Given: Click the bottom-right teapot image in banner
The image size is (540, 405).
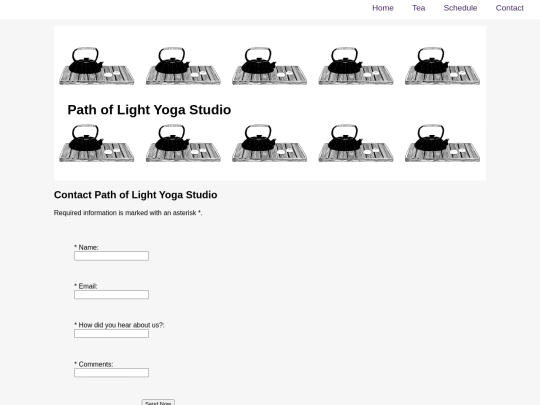Looking at the screenshot, I should coord(442,143).
